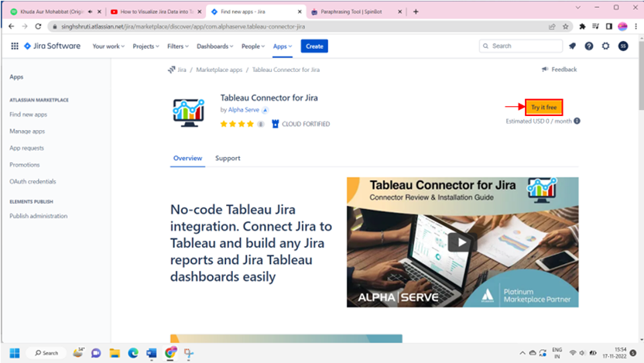Click the Cloud Fortified badge icon

(276, 124)
